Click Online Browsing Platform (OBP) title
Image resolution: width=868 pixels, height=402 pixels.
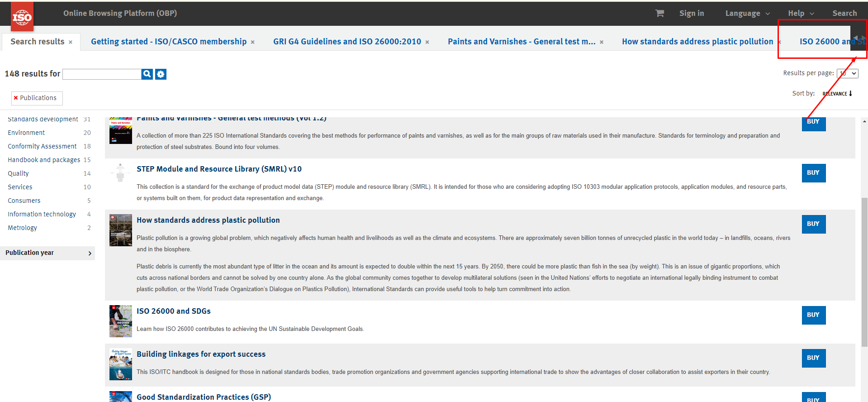pos(120,13)
